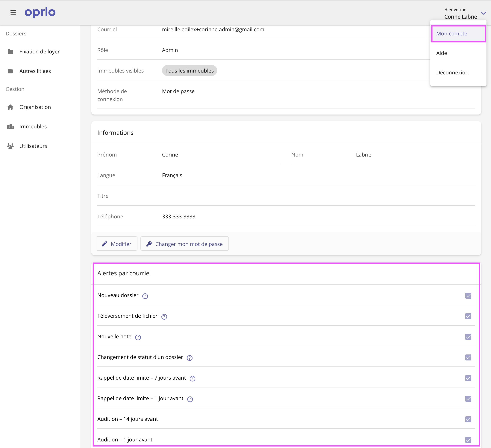This screenshot has height=448, width=491.
Task: Click help icon beside Nouveau dossier
Action: click(145, 296)
